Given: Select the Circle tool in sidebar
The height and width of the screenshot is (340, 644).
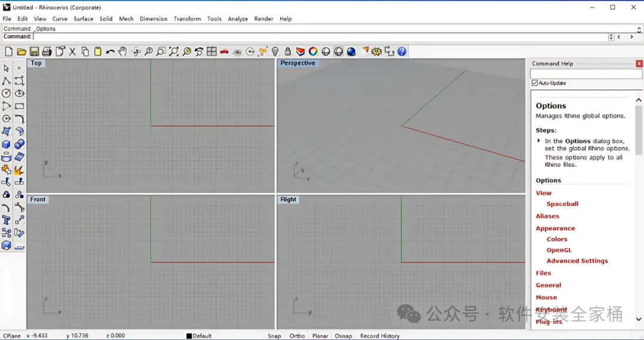Looking at the screenshot, I should click(x=6, y=93).
